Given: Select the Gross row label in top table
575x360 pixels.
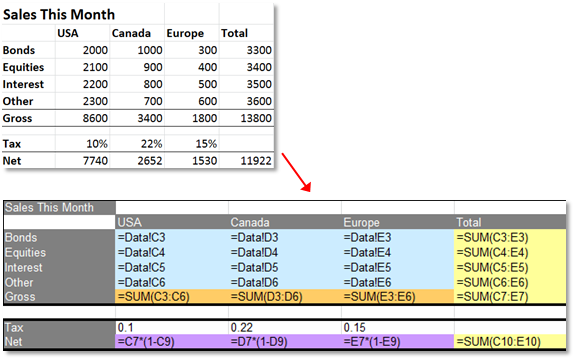Looking at the screenshot, I should tap(17, 118).
